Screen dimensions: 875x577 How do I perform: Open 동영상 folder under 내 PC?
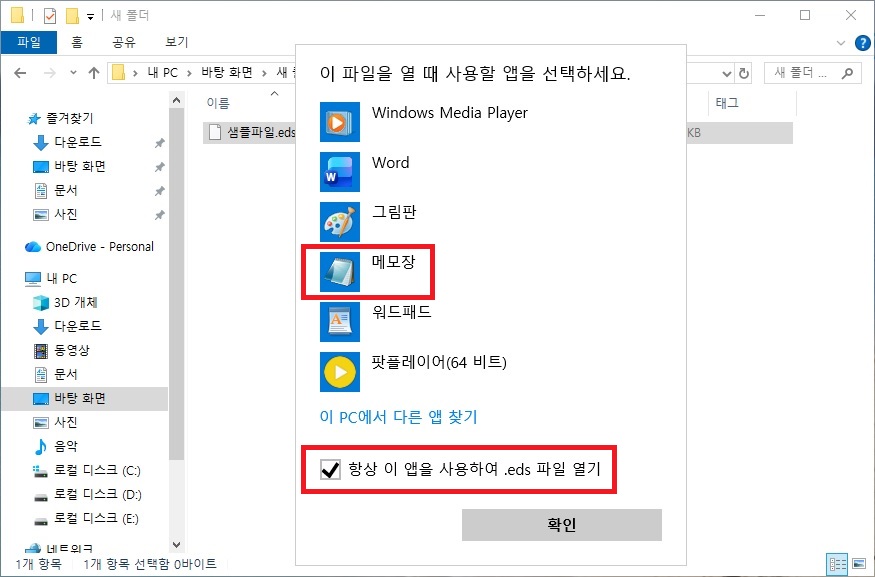coord(71,350)
